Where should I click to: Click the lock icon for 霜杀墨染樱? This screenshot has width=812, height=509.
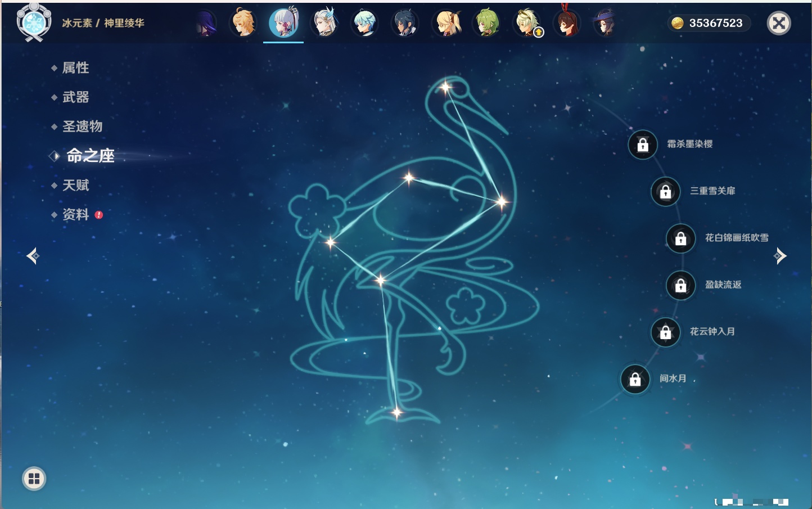643,145
